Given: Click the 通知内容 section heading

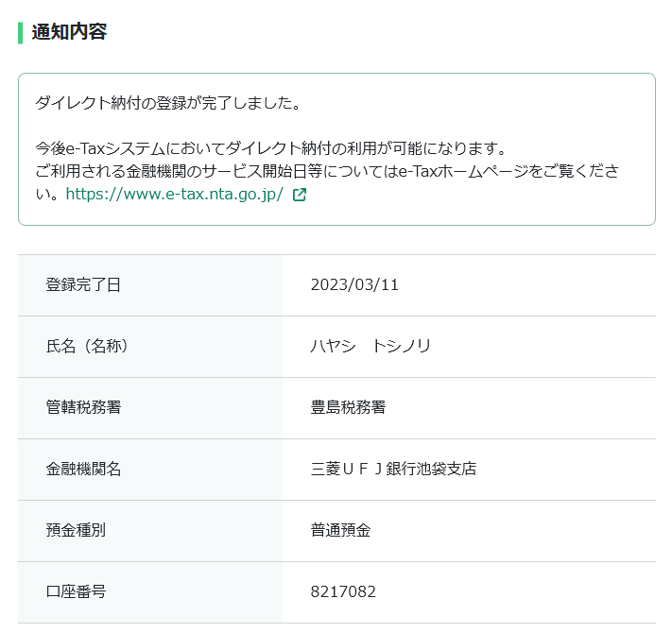Looking at the screenshot, I should click(x=69, y=32).
